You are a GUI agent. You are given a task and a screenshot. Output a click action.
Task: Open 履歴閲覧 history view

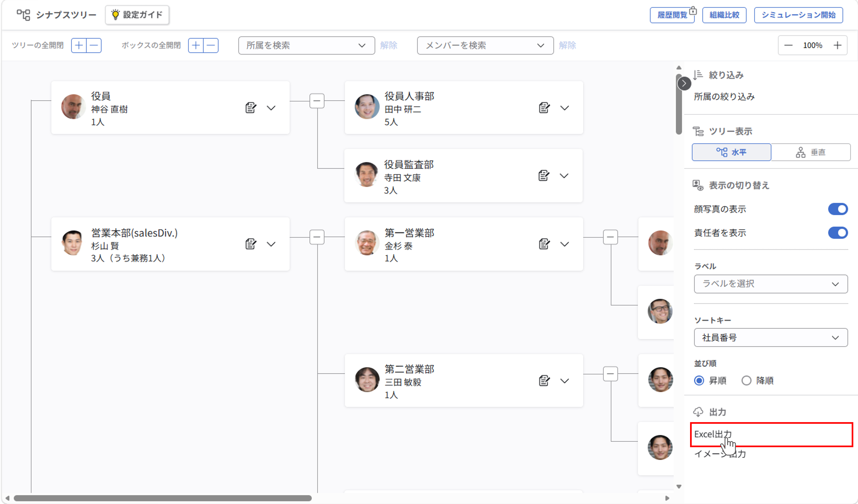coord(672,15)
